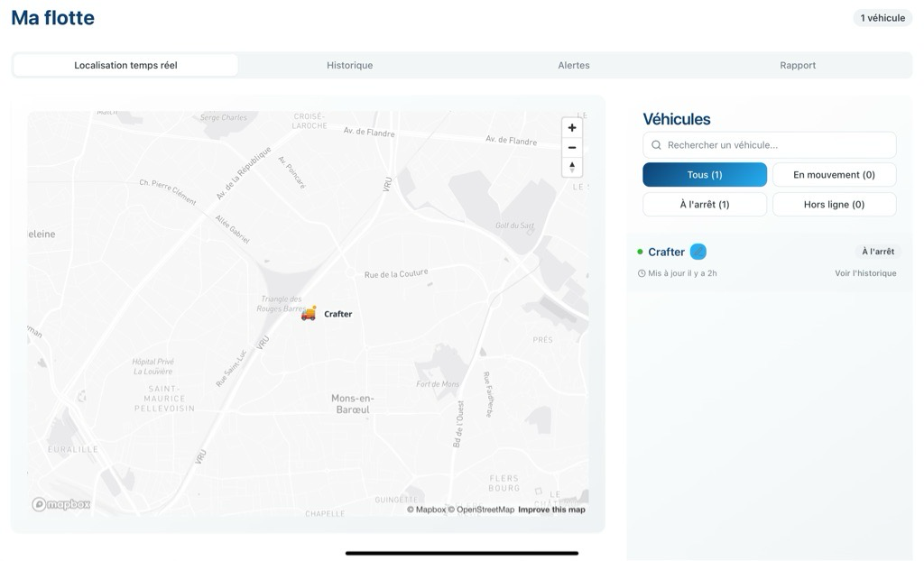Click the Crafter van marker on map
The image size is (924, 561).
(x=309, y=314)
